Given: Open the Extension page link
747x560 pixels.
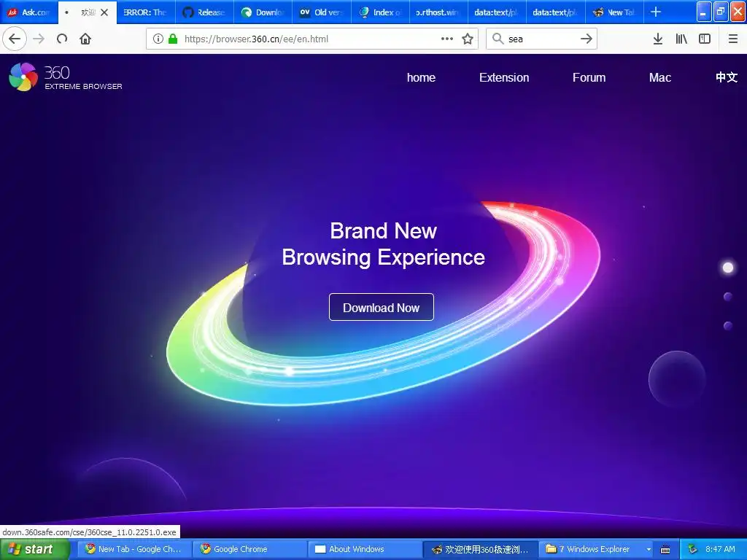Looking at the screenshot, I should 504,77.
